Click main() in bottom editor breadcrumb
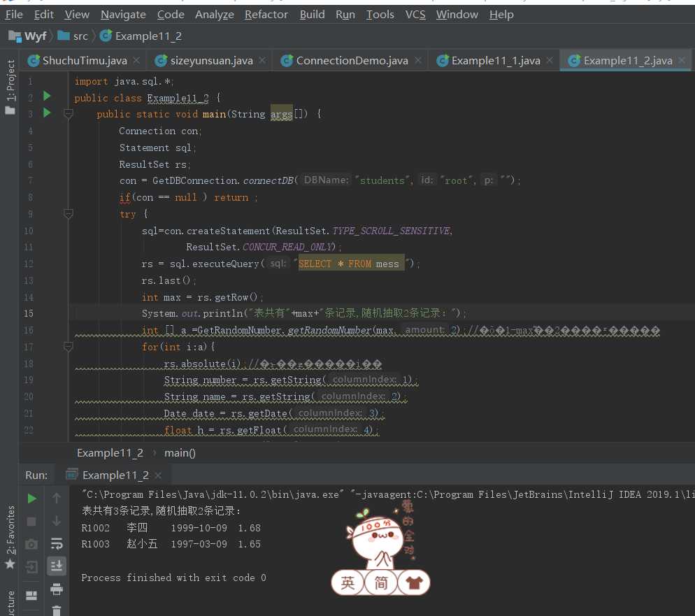 point(180,453)
